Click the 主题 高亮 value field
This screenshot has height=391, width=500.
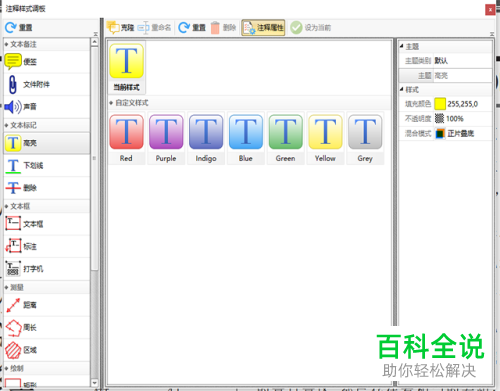pyautogui.click(x=462, y=76)
